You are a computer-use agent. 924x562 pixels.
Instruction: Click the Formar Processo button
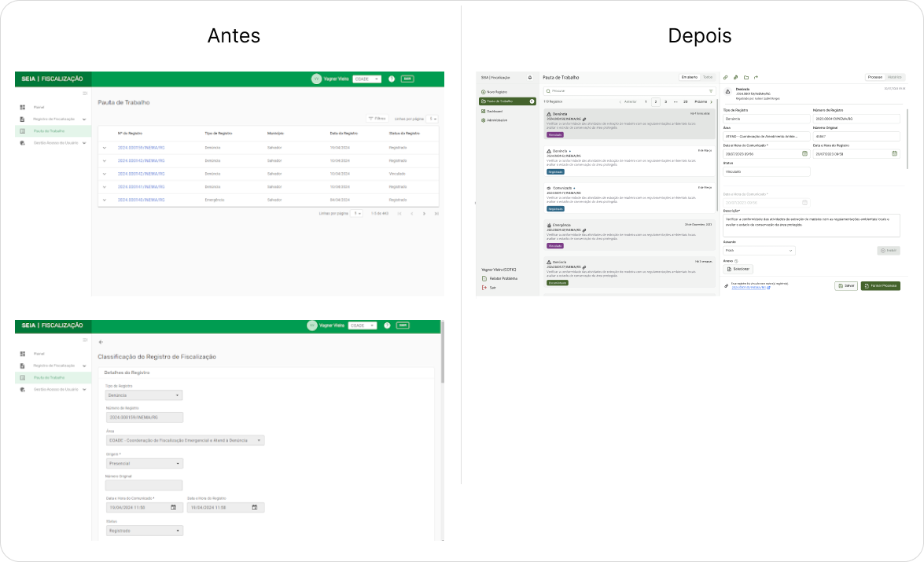[x=880, y=286]
